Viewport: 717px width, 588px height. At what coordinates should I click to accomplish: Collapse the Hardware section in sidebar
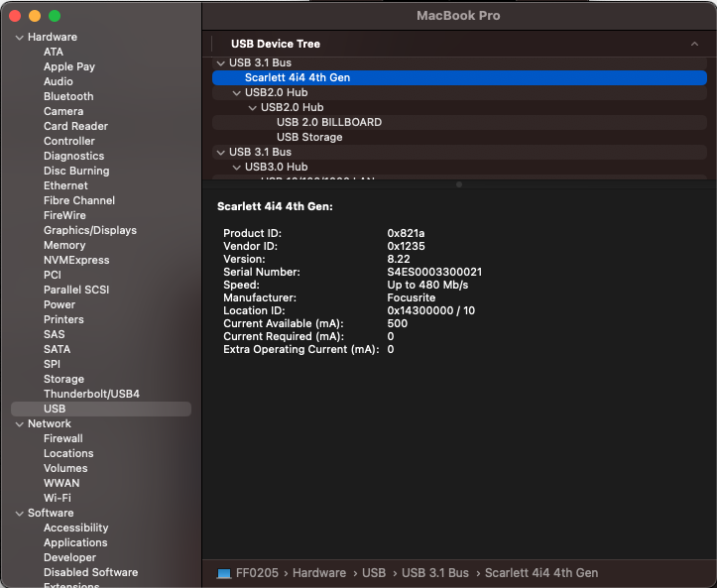(x=19, y=38)
